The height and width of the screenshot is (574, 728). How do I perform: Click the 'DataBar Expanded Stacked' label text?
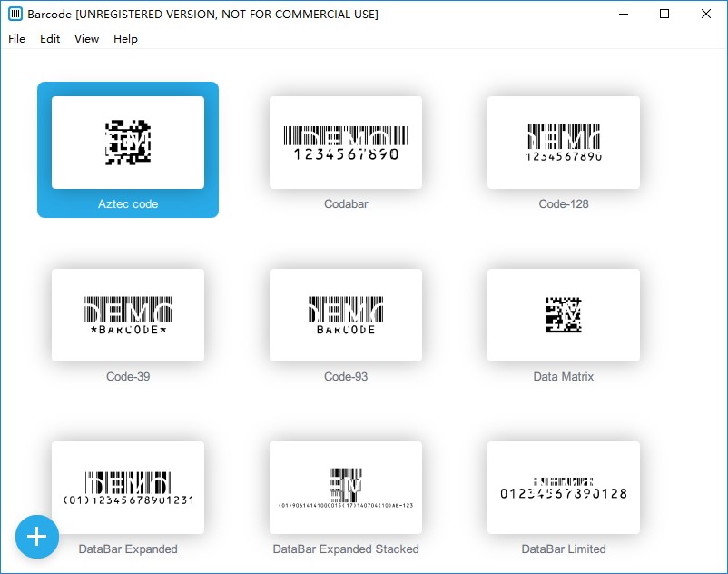(x=346, y=549)
